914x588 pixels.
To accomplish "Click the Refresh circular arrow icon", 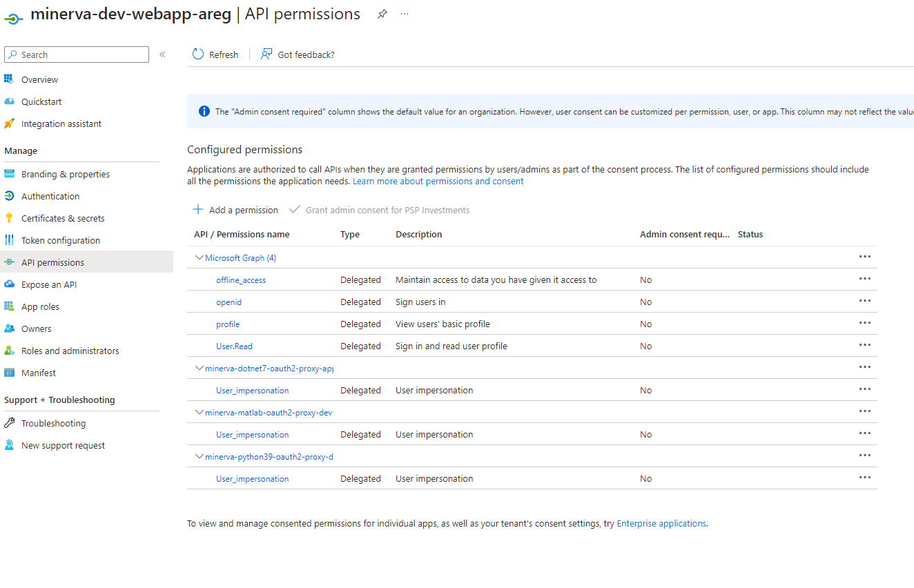I will coord(198,55).
